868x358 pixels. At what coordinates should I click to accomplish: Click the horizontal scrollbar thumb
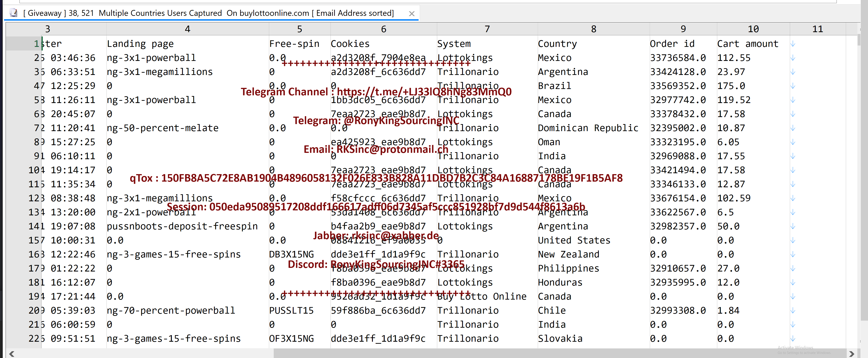(x=559, y=354)
